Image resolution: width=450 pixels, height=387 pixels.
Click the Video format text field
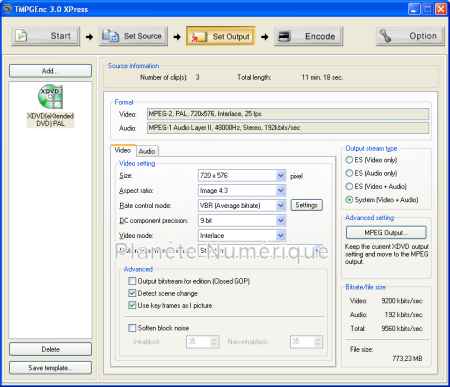288,114
